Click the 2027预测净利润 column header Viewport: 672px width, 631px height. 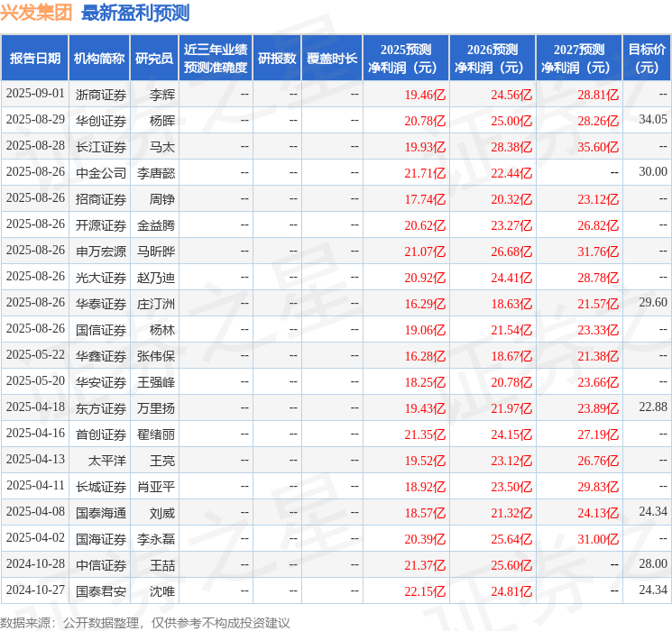(578, 58)
